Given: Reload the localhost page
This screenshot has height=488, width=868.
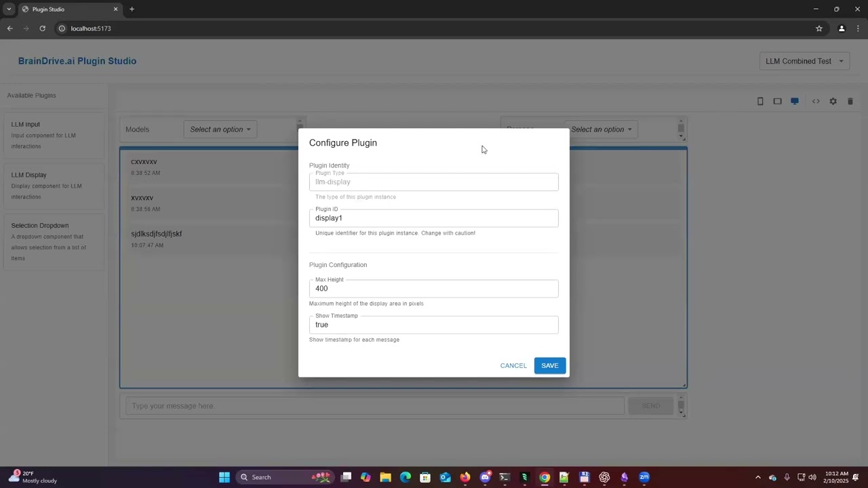Looking at the screenshot, I should 42,28.
